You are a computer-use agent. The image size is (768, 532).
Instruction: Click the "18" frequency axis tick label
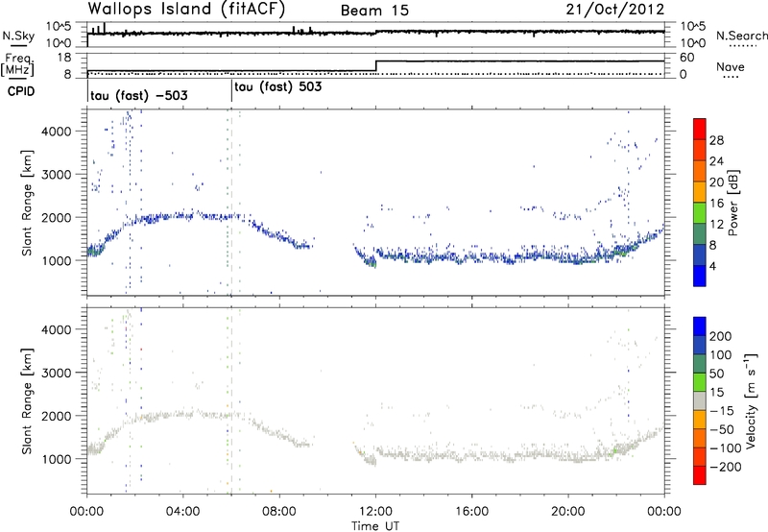(64, 58)
